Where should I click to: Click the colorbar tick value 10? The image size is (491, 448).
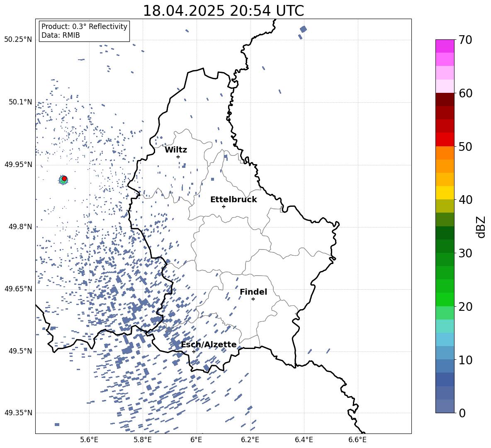[465, 360]
